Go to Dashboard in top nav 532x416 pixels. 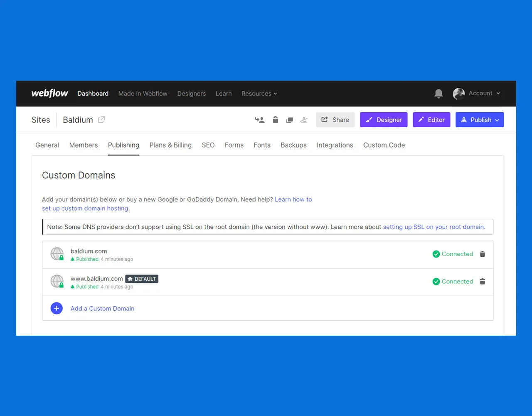93,94
